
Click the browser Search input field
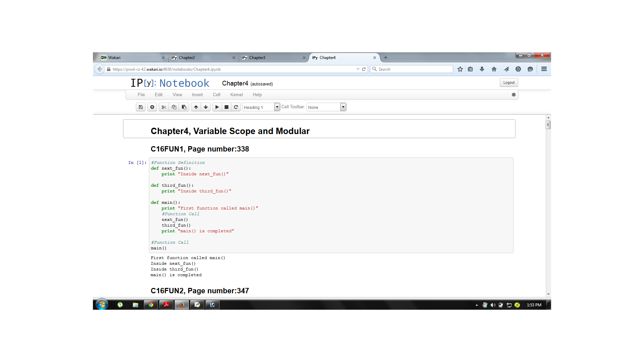(412, 69)
